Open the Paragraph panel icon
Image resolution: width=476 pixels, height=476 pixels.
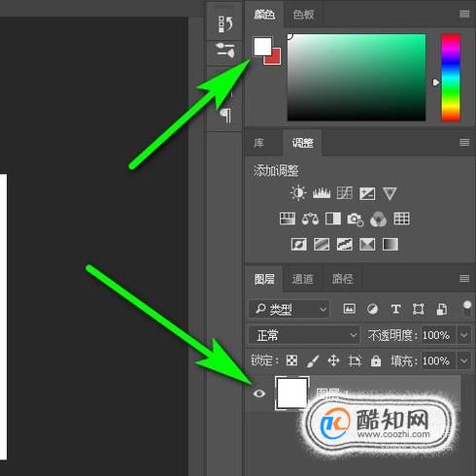pyautogui.click(x=225, y=115)
